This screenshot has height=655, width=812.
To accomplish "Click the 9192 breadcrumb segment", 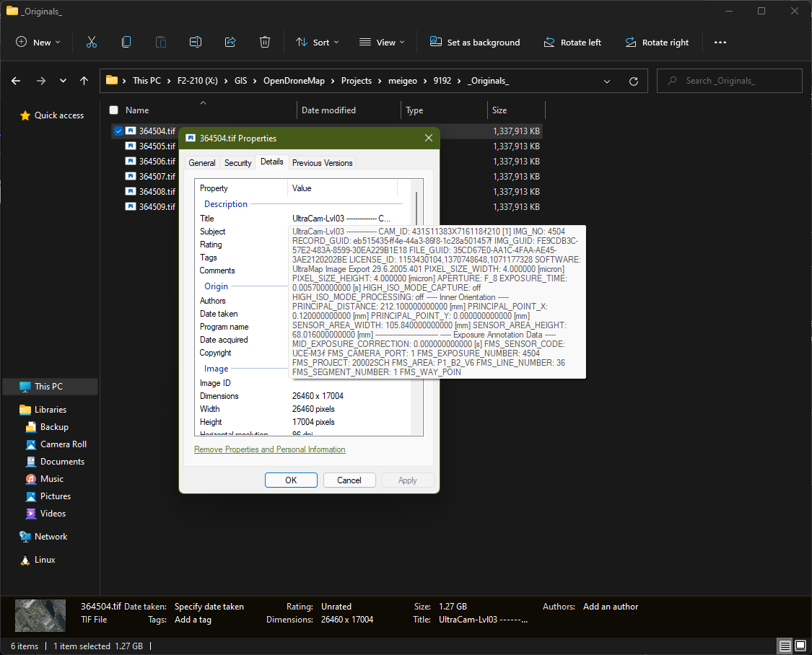I will [442, 81].
